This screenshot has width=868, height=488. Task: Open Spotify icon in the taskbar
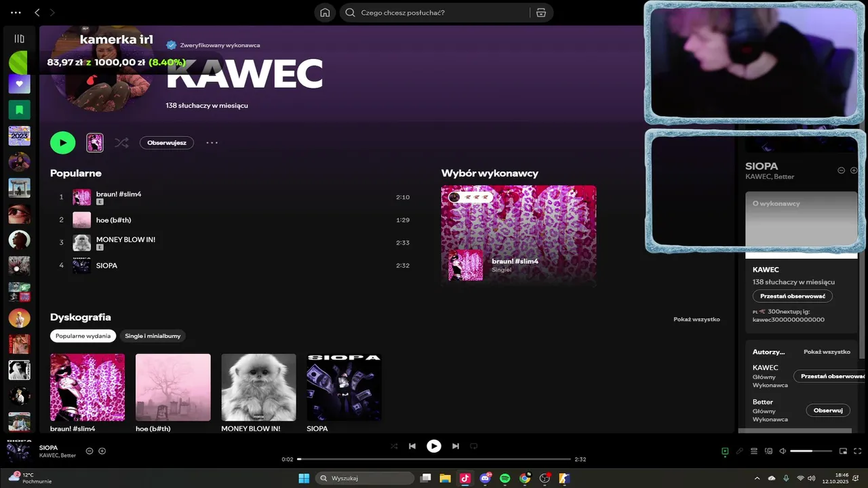click(505, 479)
